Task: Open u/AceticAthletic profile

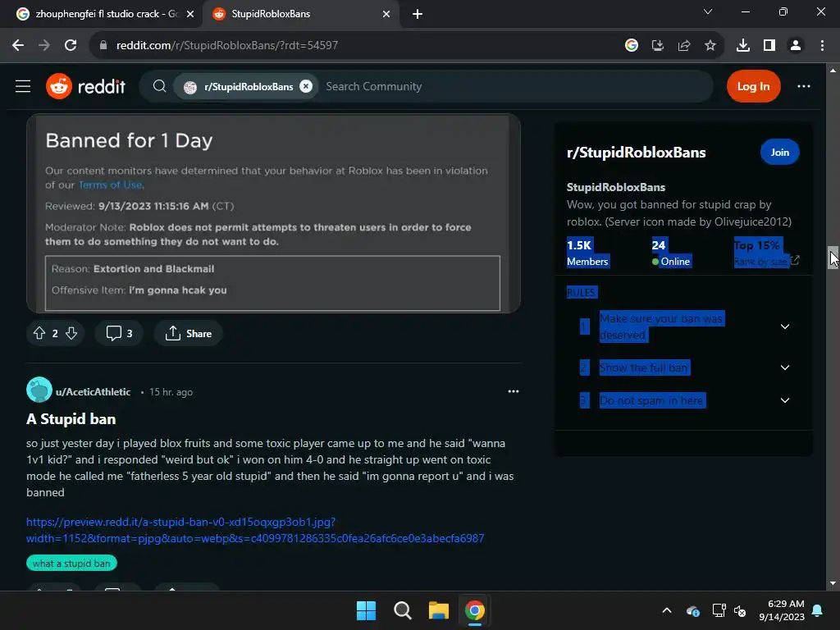Action: pos(94,392)
